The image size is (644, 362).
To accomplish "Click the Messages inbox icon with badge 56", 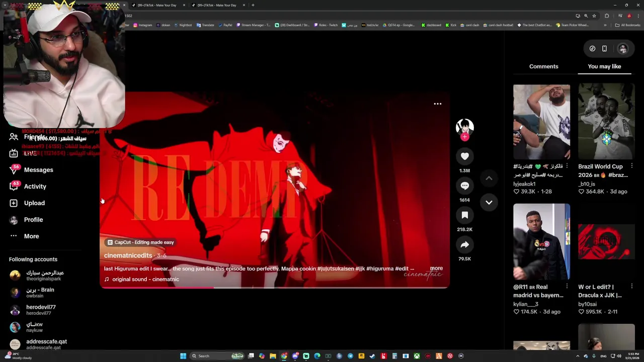I will click(14, 170).
